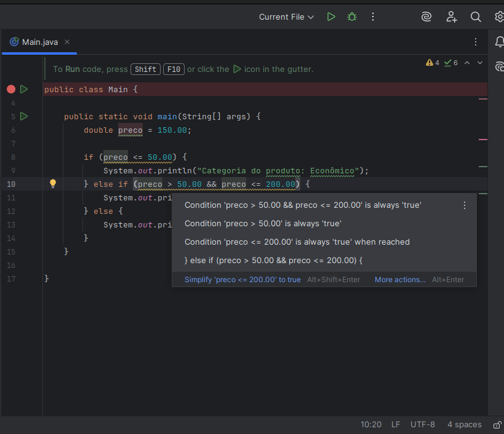The width and height of the screenshot is (504, 434).
Task: Click the run gutter icon on line 5
Action: click(x=24, y=116)
